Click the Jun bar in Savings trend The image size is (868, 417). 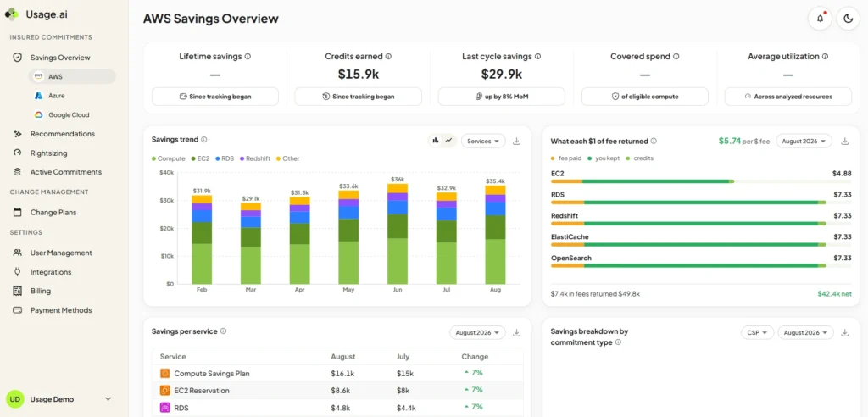tap(398, 234)
